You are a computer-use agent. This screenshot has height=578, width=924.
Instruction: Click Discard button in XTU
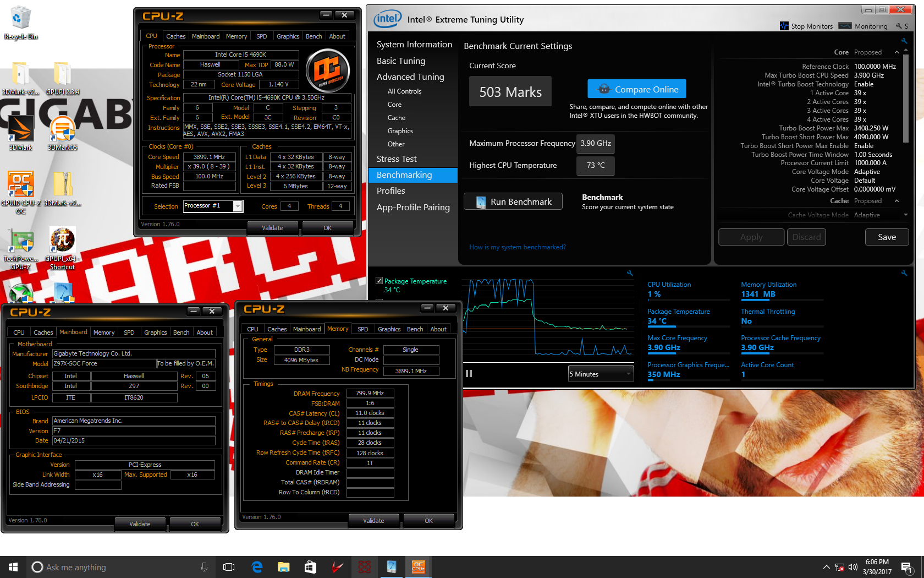click(807, 237)
